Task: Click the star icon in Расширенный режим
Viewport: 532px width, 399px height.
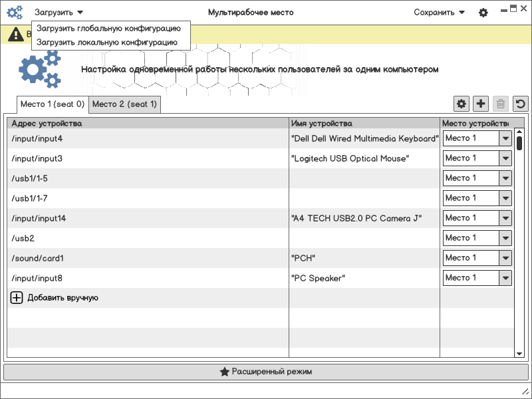Action: pyautogui.click(x=224, y=372)
